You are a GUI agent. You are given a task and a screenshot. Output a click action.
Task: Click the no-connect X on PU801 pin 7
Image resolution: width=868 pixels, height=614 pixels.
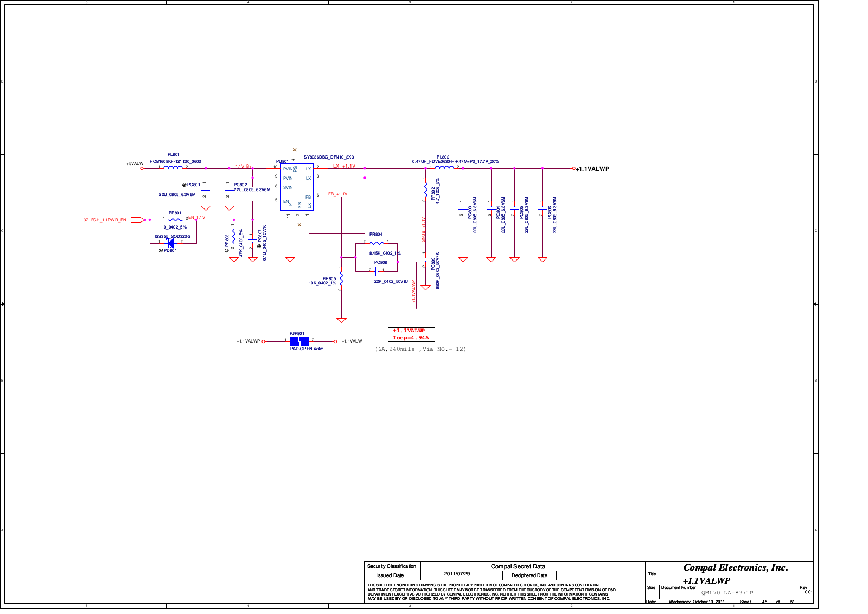point(299,225)
